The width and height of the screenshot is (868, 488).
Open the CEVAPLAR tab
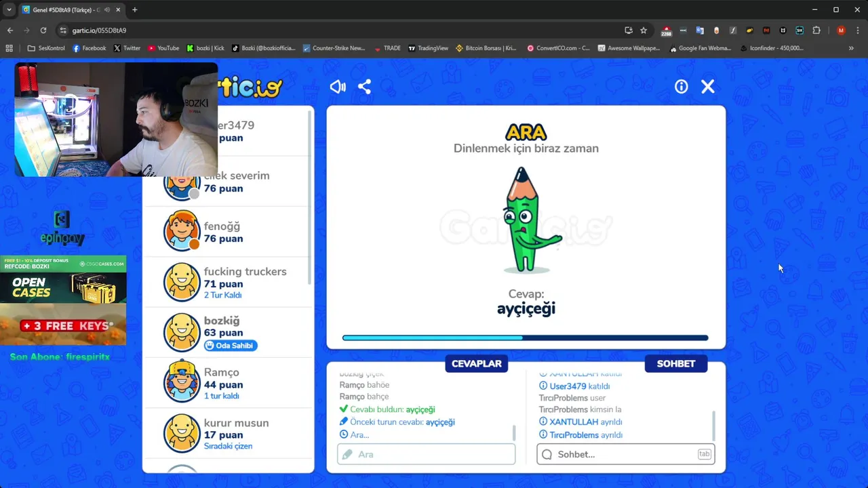click(477, 363)
